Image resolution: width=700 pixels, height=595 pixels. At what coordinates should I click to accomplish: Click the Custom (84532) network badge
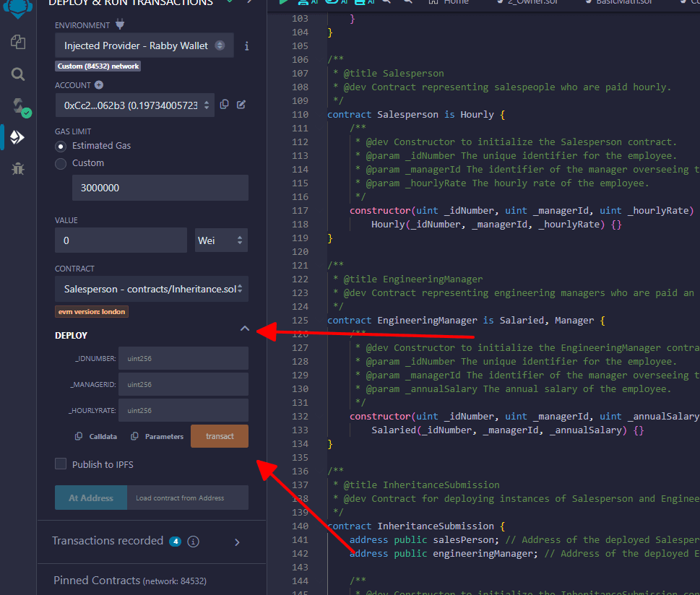98,66
